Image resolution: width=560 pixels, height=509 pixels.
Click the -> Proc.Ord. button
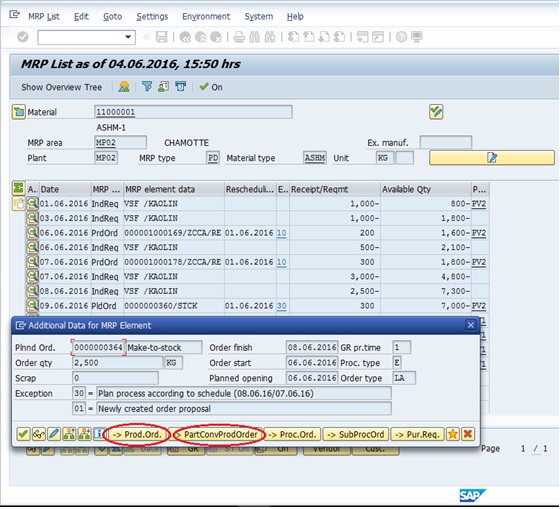coord(293,434)
